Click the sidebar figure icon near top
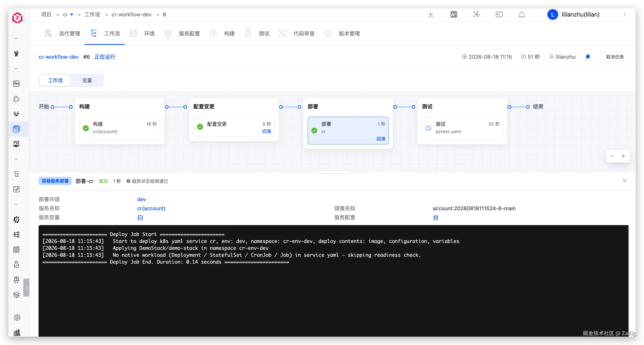The width and height of the screenshot is (644, 345). coord(17,53)
